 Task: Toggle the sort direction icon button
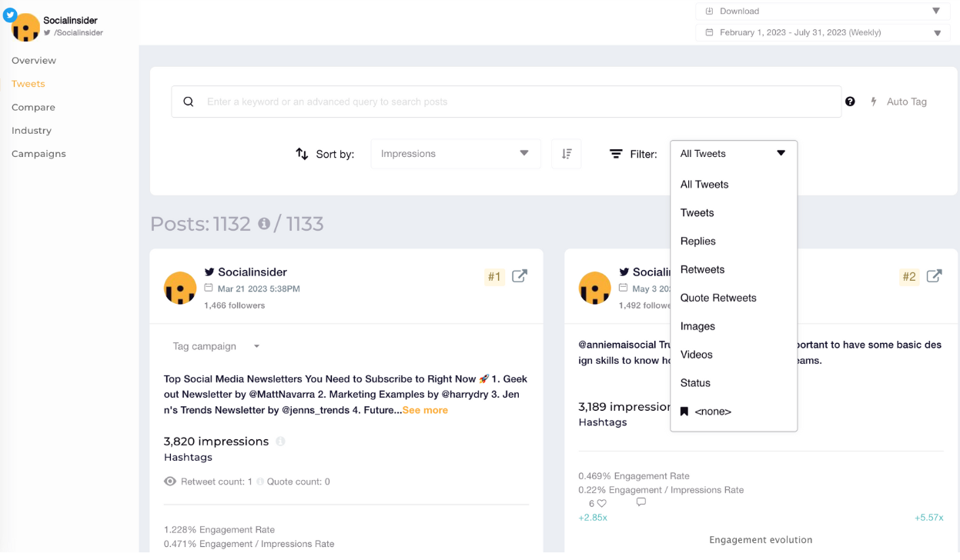point(567,154)
